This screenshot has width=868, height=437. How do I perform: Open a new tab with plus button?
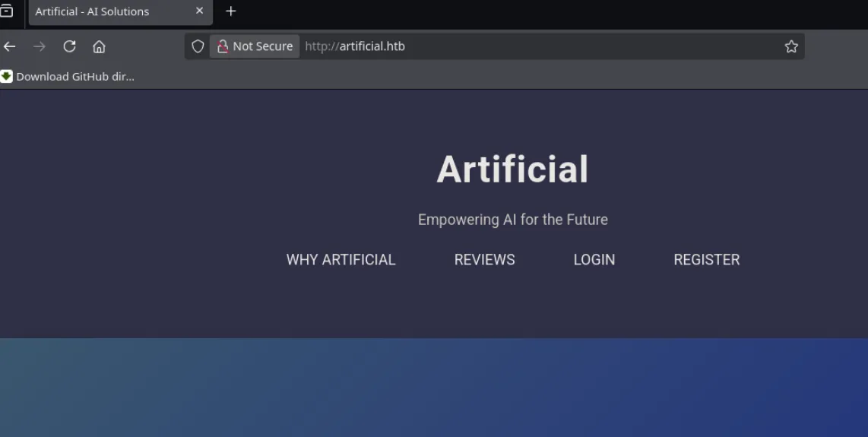tap(231, 11)
